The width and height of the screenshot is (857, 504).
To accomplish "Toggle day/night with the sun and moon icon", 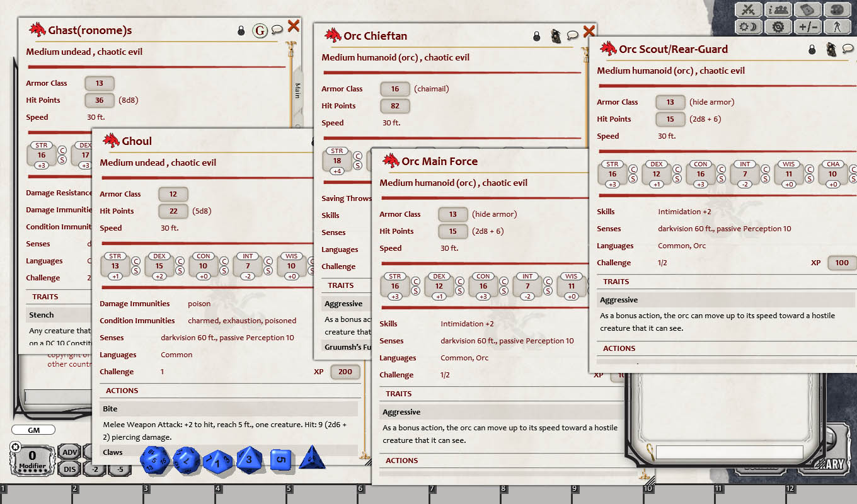I will click(748, 26).
